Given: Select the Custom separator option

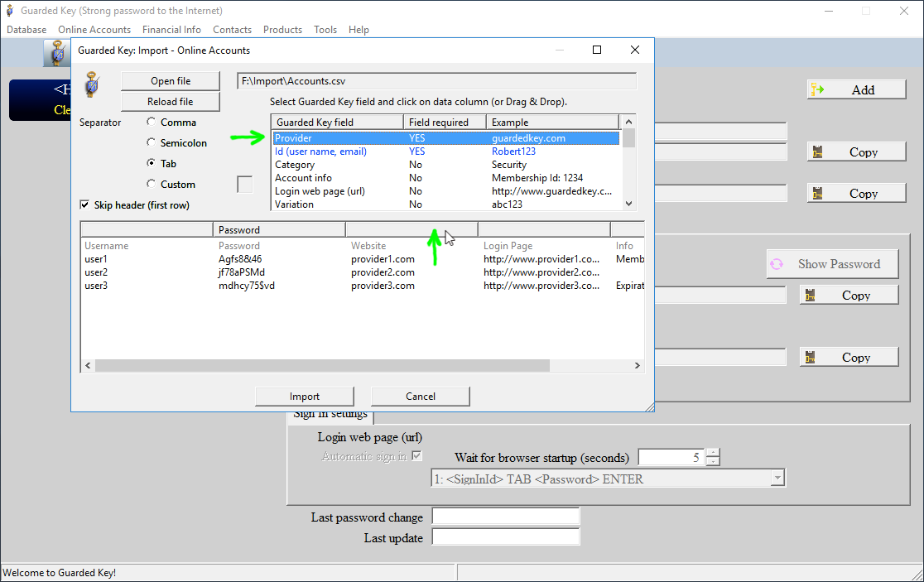Looking at the screenshot, I should click(x=151, y=184).
